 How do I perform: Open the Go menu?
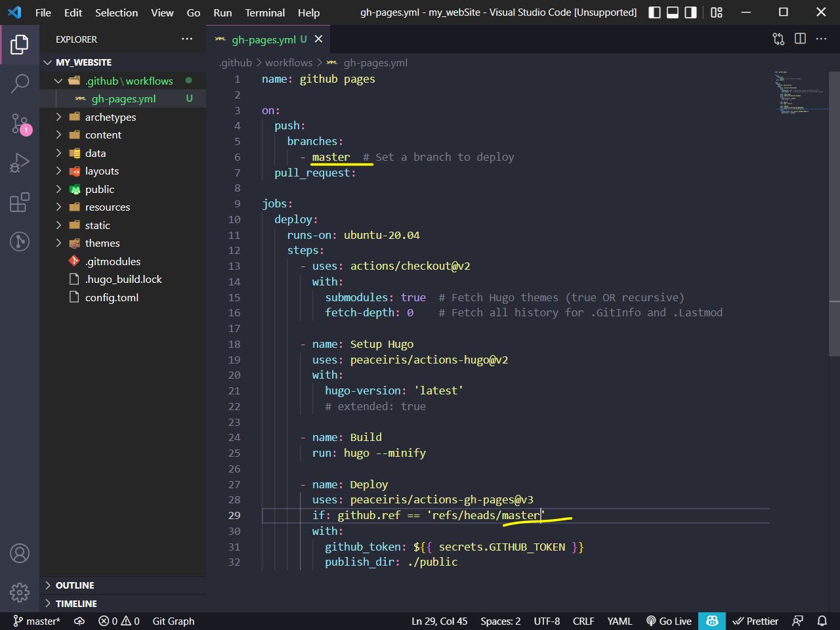coord(194,12)
